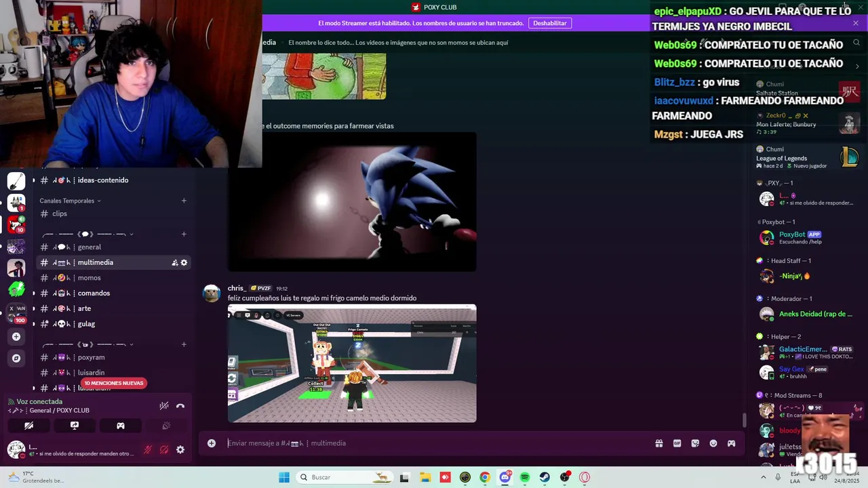Click Deshabilitar streamer mode button
868x488 pixels.
pos(550,23)
